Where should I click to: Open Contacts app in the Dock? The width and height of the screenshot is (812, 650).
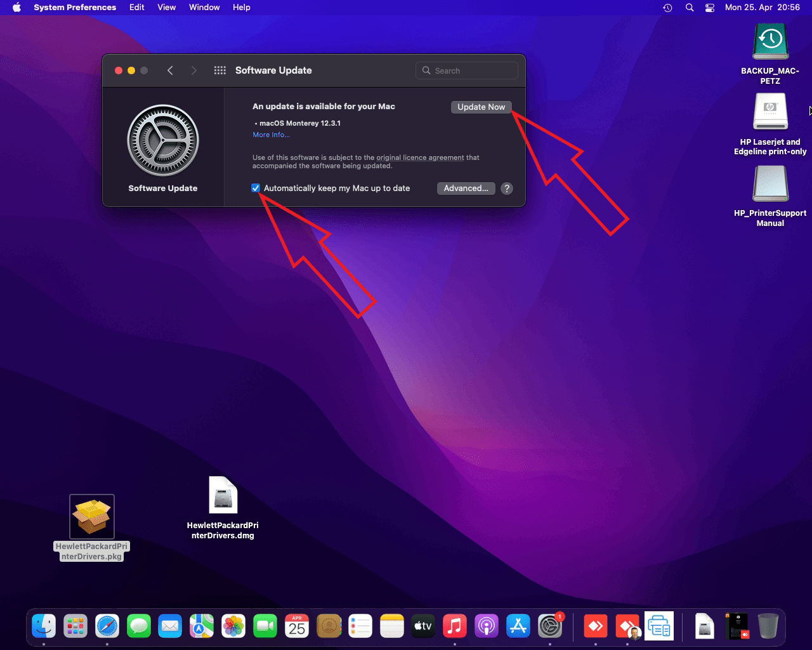[329, 627]
